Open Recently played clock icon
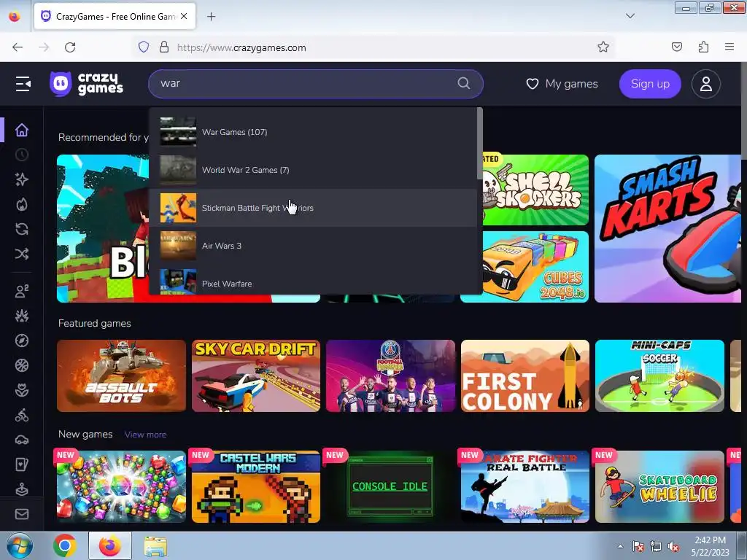Screen dimensions: 747x560 click(22, 155)
